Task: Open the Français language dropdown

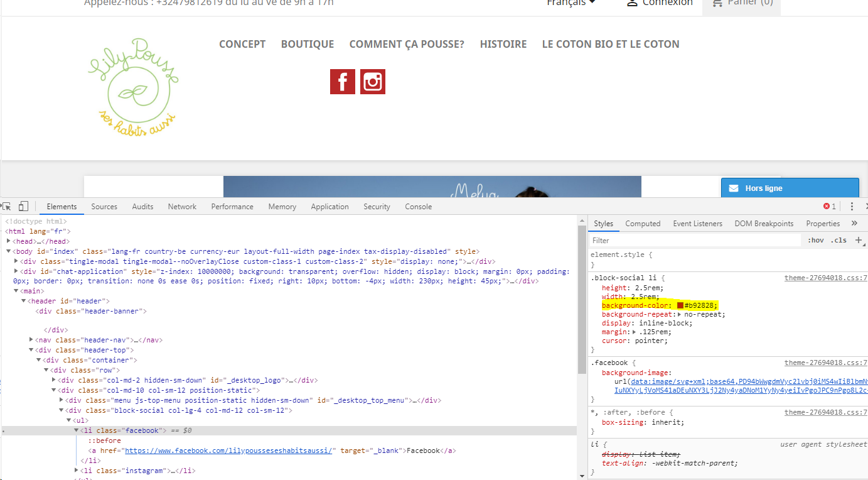Action: 571,3
